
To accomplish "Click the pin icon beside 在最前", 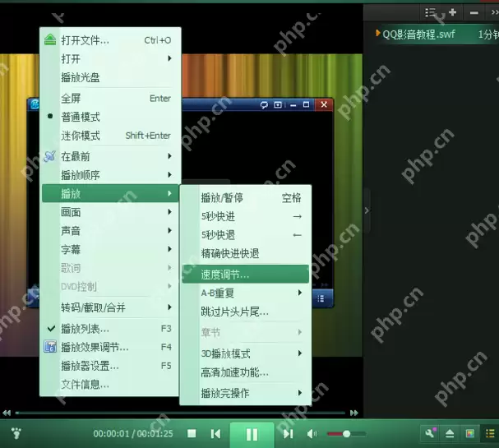I will pos(49,156).
